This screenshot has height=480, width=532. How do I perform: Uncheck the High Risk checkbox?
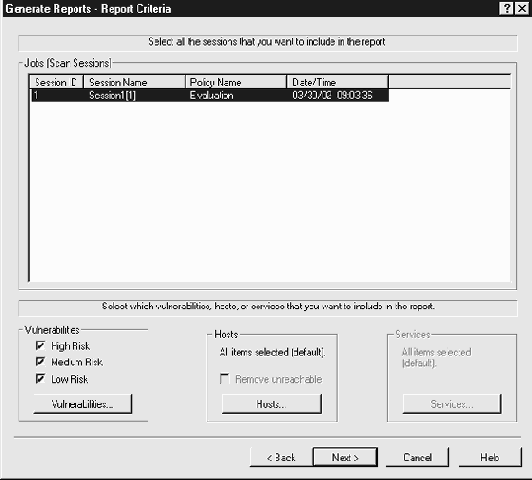click(x=40, y=346)
